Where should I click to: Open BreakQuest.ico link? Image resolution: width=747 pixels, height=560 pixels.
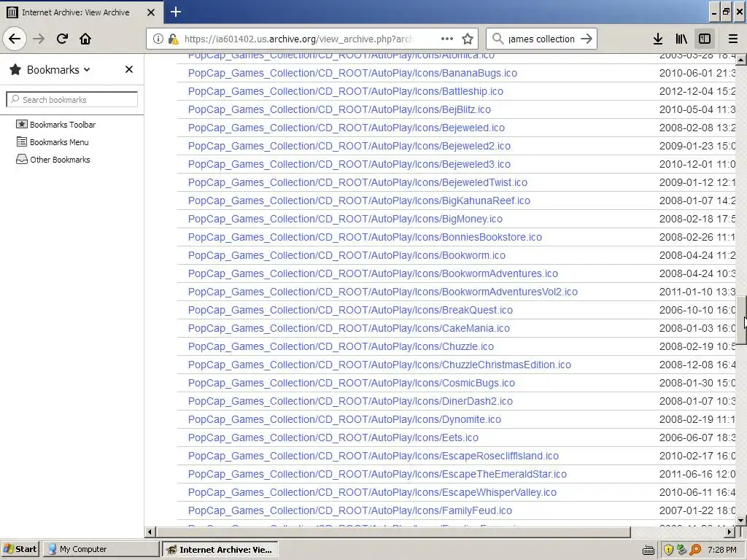point(351,310)
